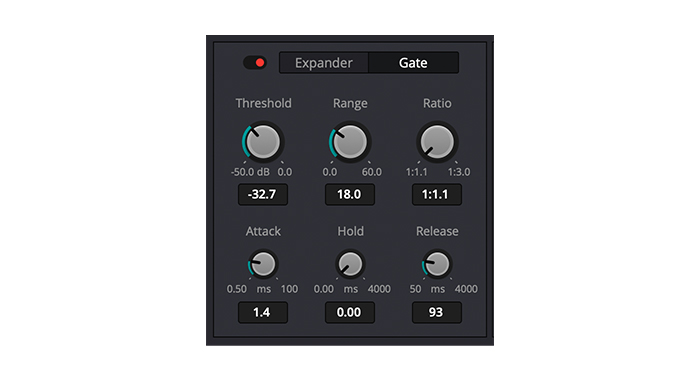The height and width of the screenshot is (380, 700).
Task: Click the Ratio knob
Action: [437, 142]
